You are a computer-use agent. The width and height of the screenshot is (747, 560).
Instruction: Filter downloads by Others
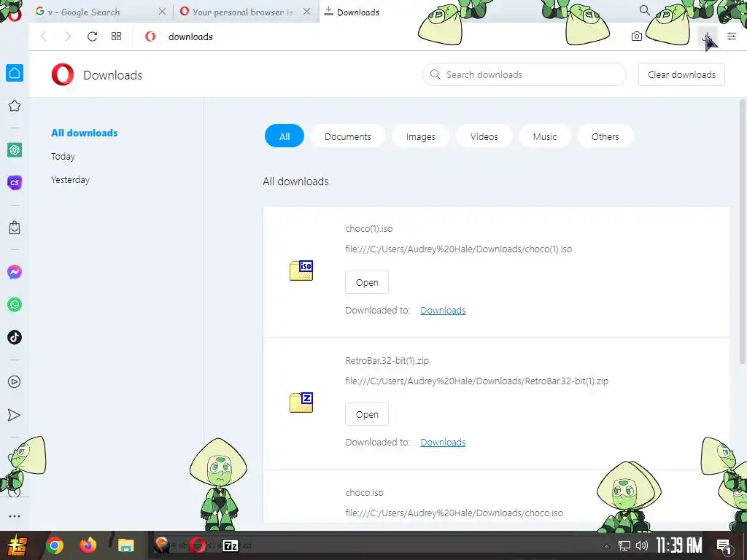[x=605, y=136]
